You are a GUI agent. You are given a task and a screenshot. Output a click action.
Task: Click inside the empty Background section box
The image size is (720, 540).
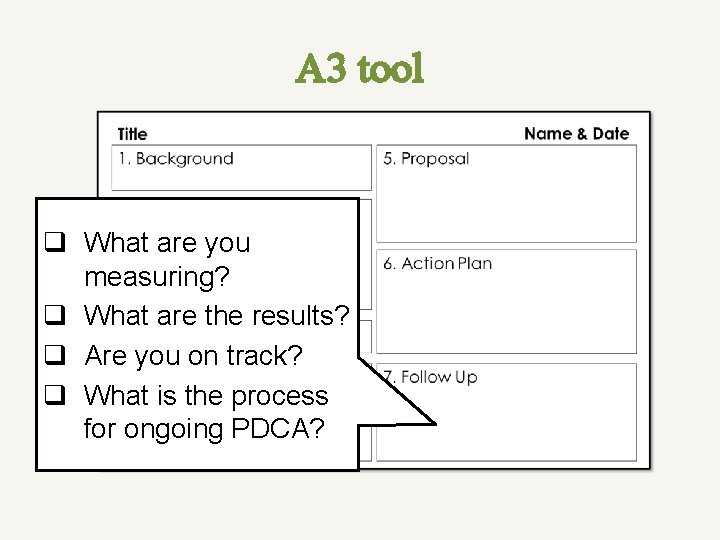click(240, 177)
